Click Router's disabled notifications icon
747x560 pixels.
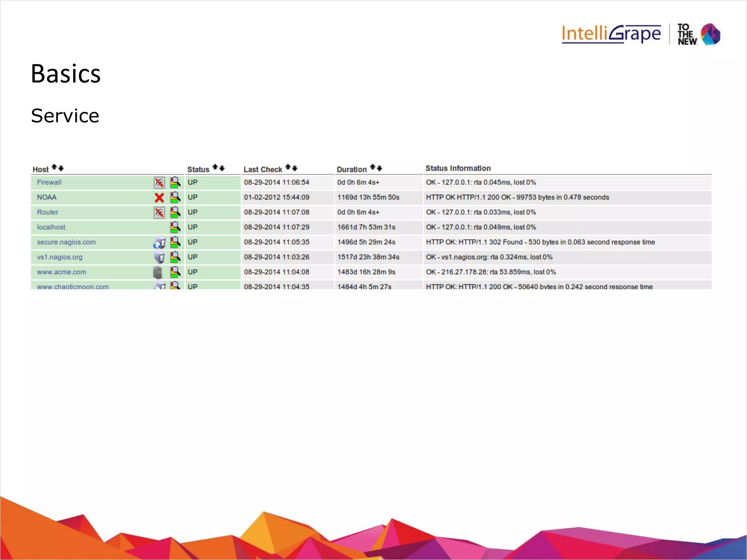[159, 213]
